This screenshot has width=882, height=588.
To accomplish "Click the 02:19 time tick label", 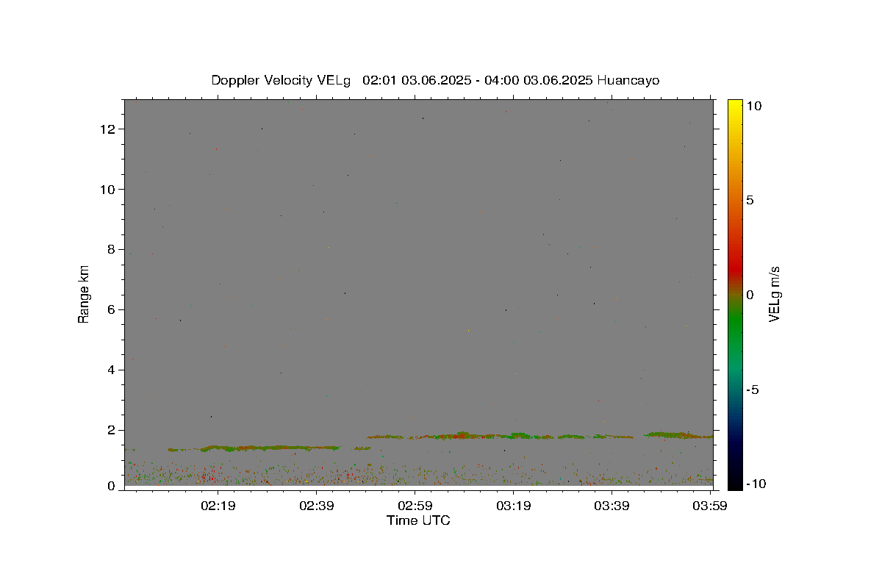I will [x=218, y=506].
